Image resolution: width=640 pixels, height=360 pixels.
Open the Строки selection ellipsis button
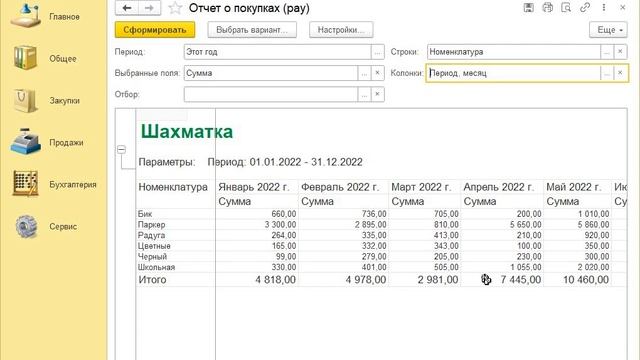tap(607, 52)
